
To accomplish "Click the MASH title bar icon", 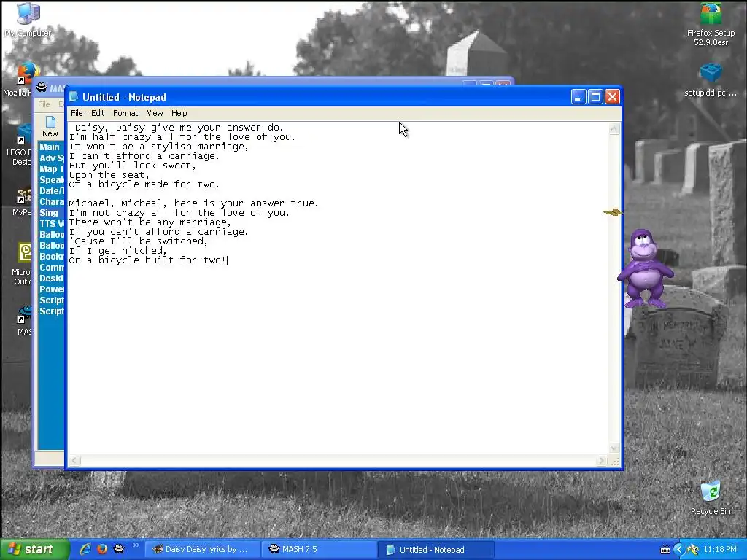I will [x=42, y=87].
